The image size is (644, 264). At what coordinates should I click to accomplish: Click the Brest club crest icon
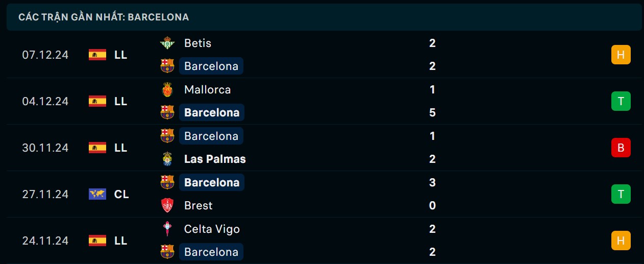point(167,206)
